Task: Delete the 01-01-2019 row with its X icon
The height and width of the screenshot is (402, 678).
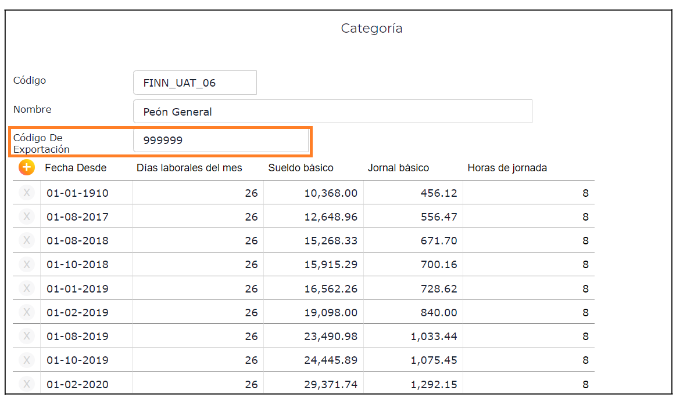Action: point(27,289)
